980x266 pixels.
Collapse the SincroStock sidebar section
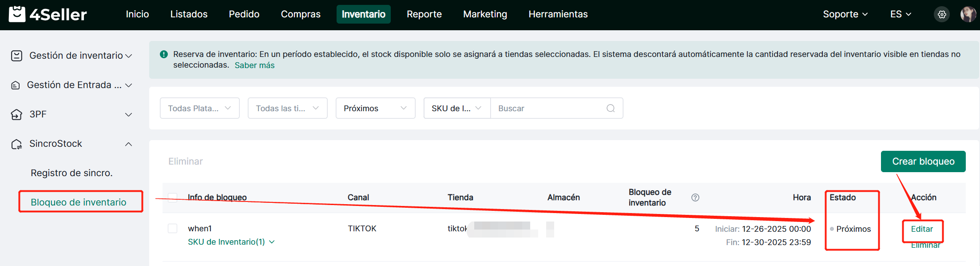tap(128, 144)
